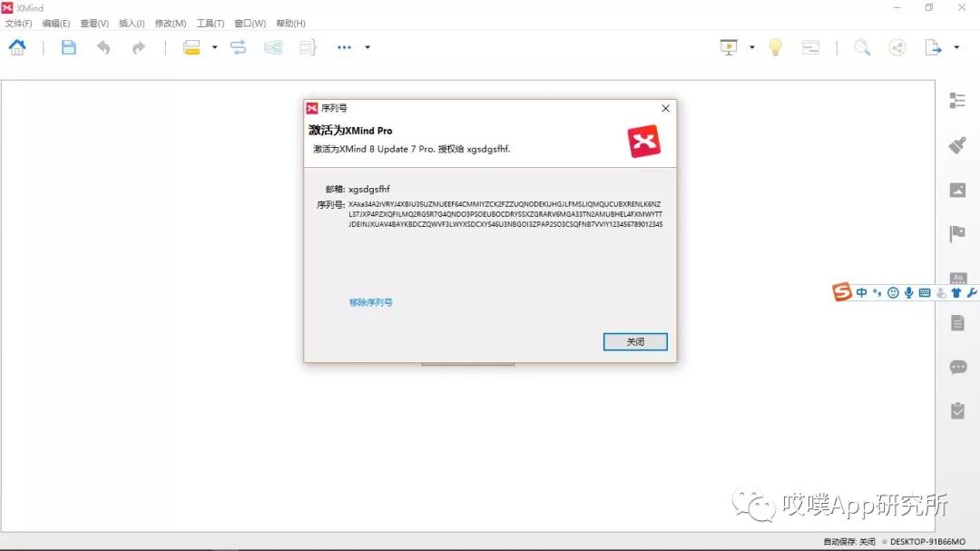
Task: Click the 激活为XMind Pro heading
Action: click(350, 131)
